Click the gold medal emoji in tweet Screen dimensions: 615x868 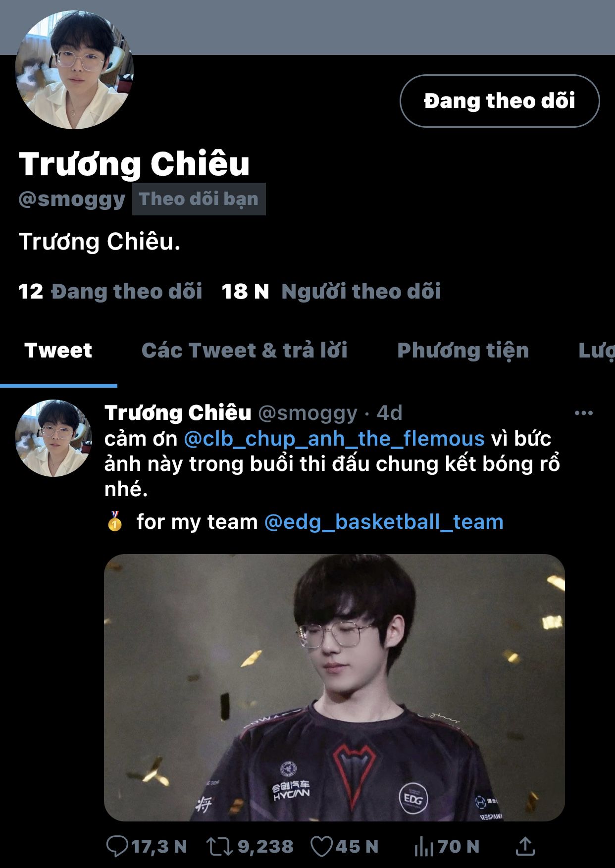[115, 521]
